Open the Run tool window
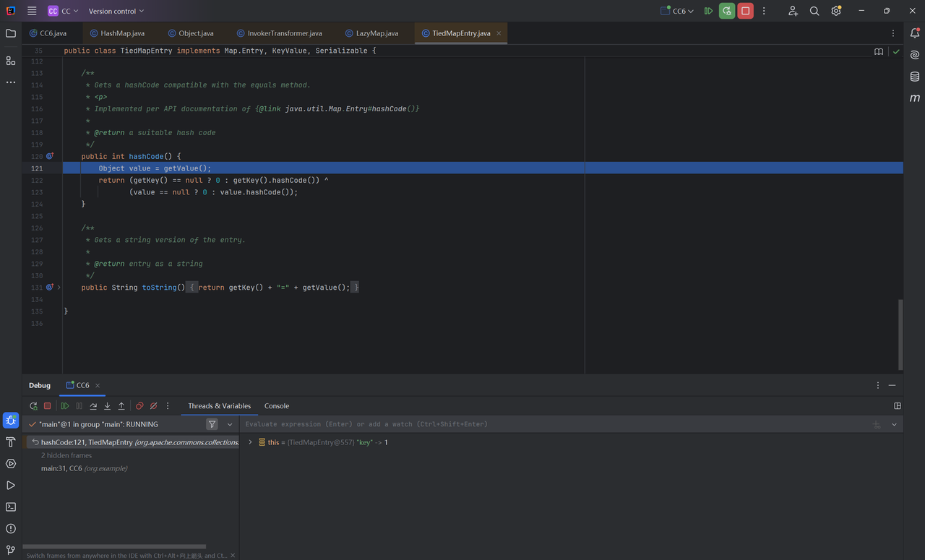Image resolution: width=925 pixels, height=560 pixels. pyautogui.click(x=11, y=485)
